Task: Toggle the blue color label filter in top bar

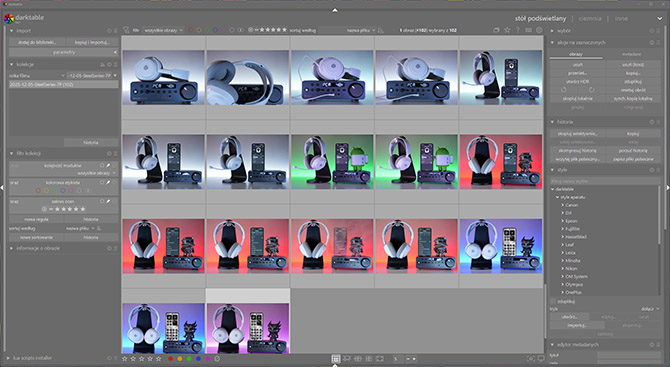Action: tap(215, 30)
